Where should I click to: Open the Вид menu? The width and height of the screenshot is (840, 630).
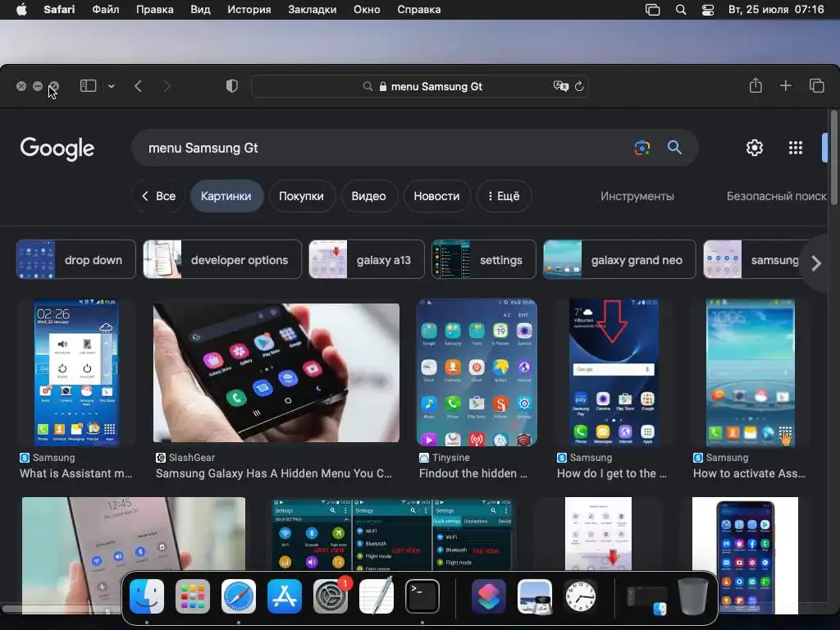tap(200, 10)
